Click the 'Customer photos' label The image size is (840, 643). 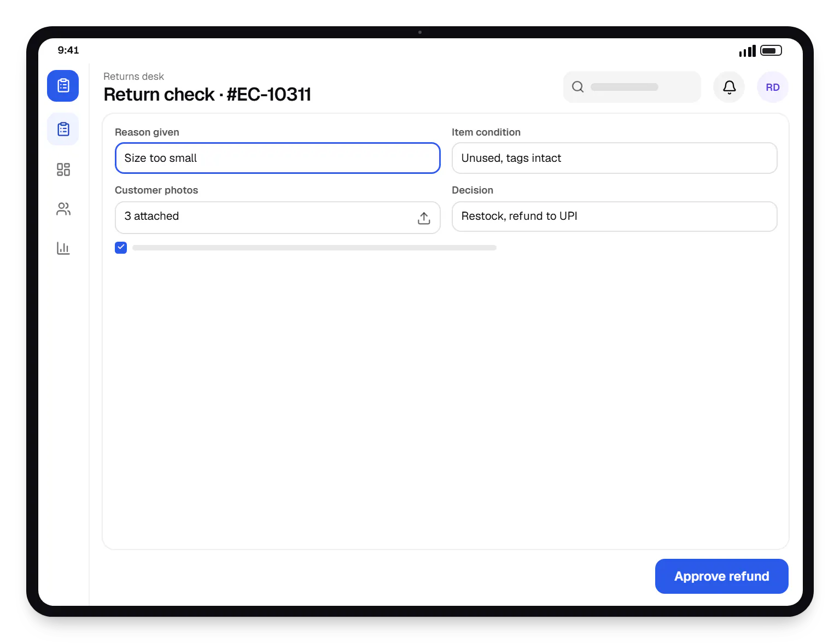(156, 190)
